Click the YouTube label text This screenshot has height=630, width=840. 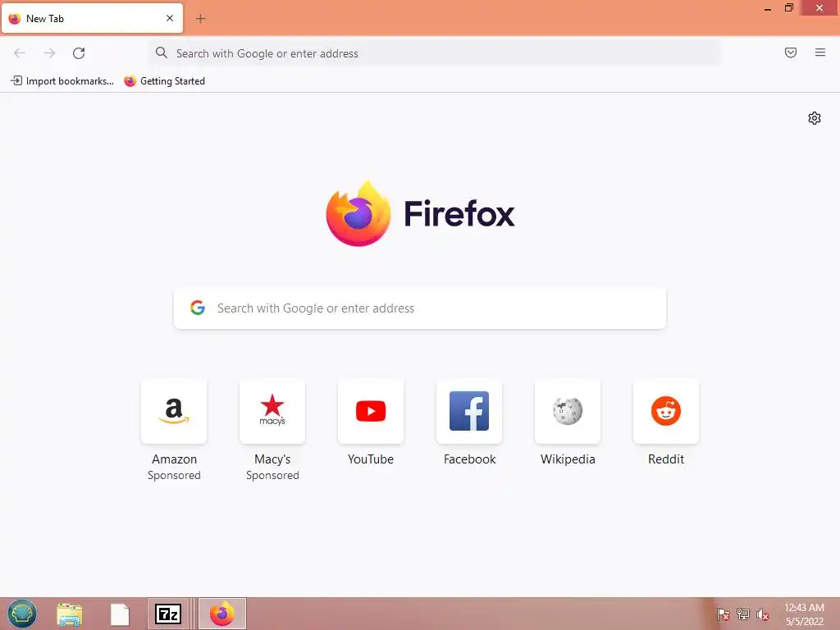click(x=371, y=459)
